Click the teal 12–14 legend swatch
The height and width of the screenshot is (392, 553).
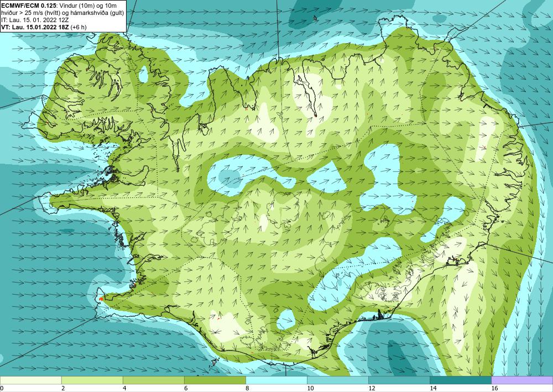coord(399,380)
